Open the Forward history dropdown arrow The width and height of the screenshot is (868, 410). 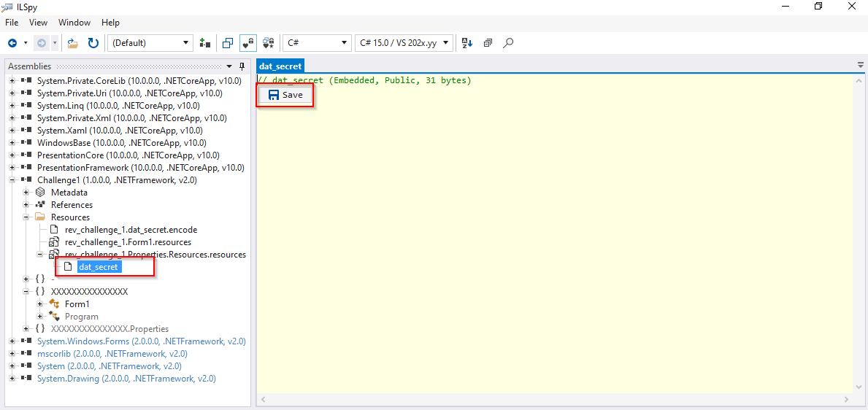point(54,42)
